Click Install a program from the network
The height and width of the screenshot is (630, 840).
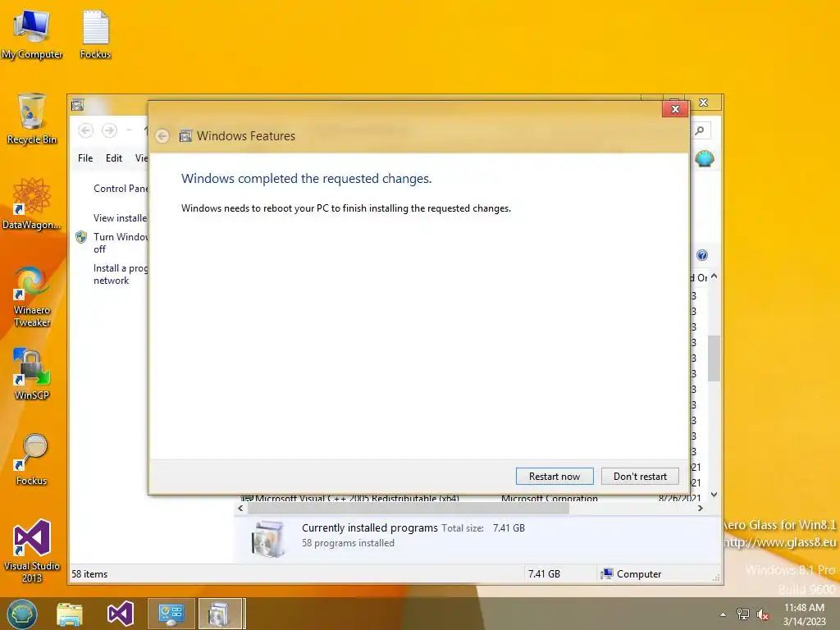pos(121,274)
